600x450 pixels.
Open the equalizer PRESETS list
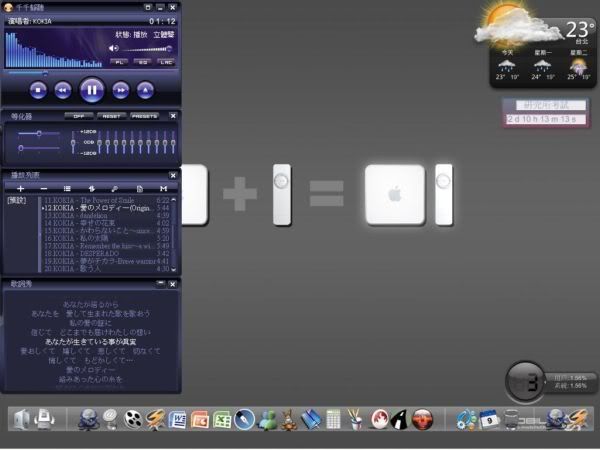(x=145, y=116)
